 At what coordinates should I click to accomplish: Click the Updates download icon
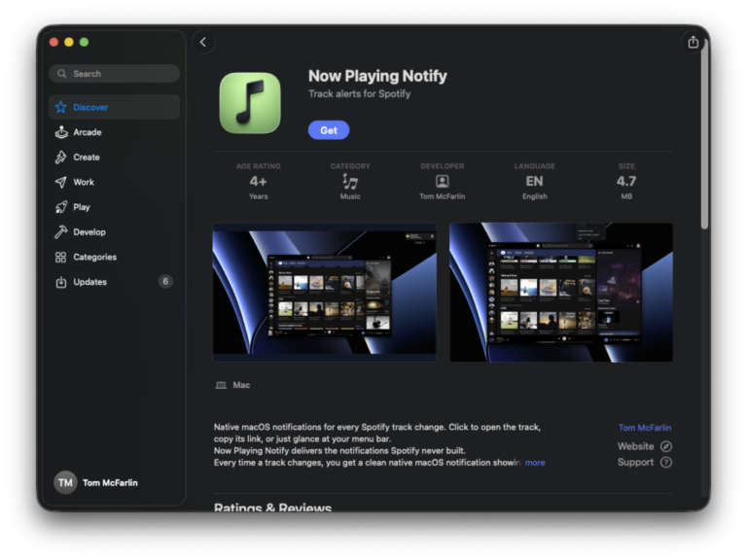point(61,282)
